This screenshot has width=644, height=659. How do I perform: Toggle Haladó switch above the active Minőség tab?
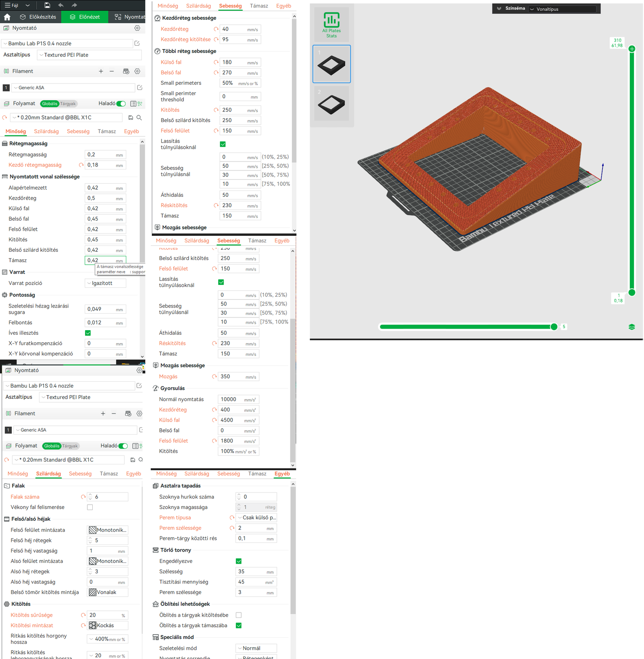121,104
